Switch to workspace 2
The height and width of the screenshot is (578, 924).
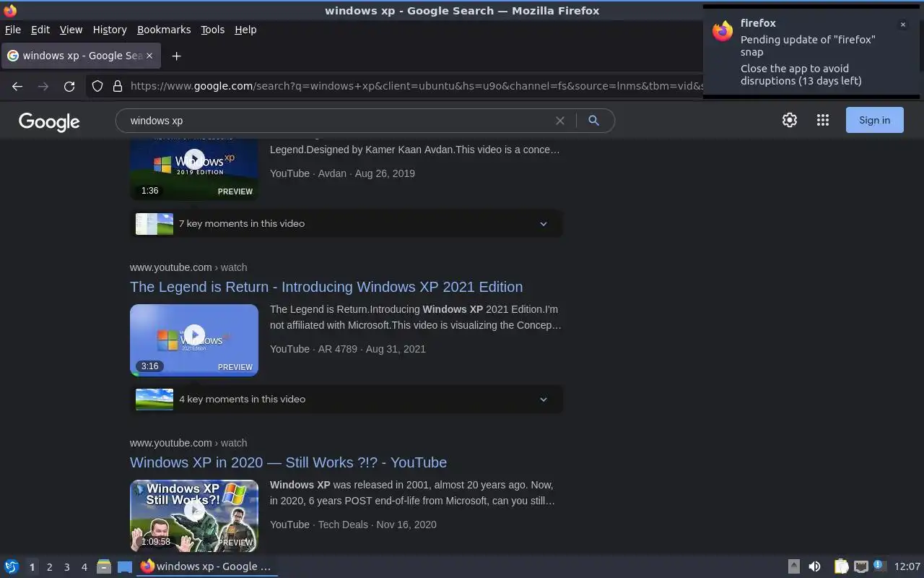[49, 567]
